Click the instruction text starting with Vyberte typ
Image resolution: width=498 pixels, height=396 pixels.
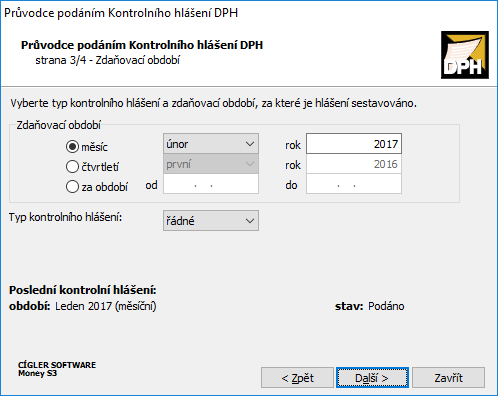point(213,103)
